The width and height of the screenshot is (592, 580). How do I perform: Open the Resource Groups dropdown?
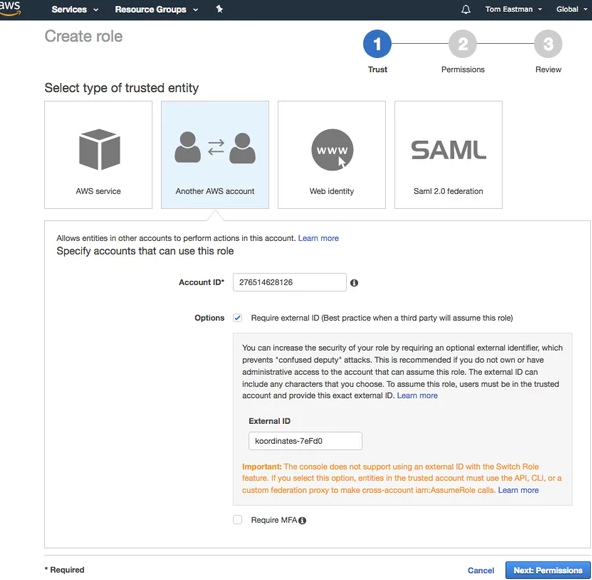coord(156,9)
